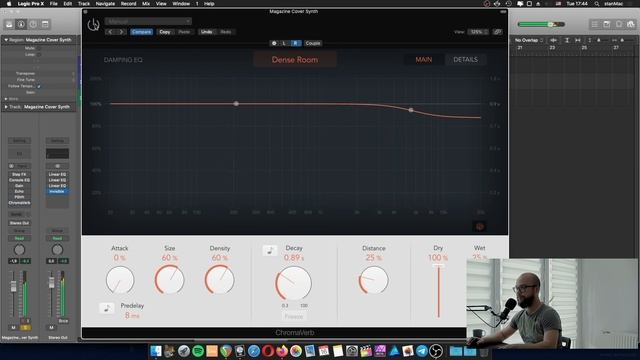Toggle note sync icon next to Decay
The image size is (640, 360).
click(270, 251)
